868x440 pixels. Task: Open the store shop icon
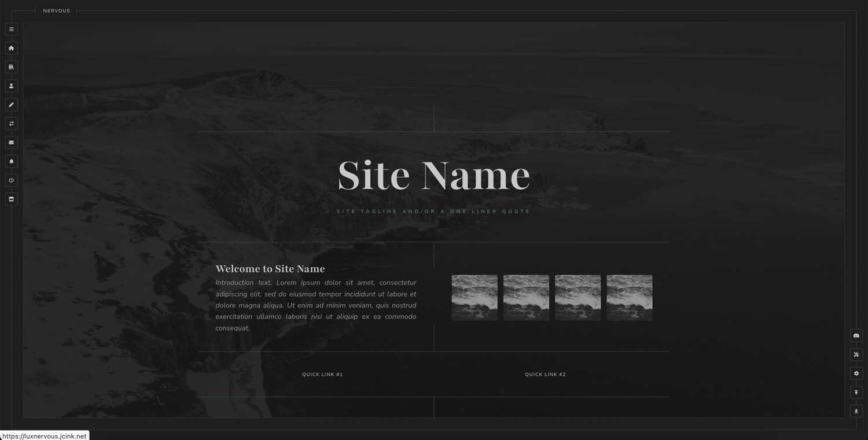coord(11,199)
